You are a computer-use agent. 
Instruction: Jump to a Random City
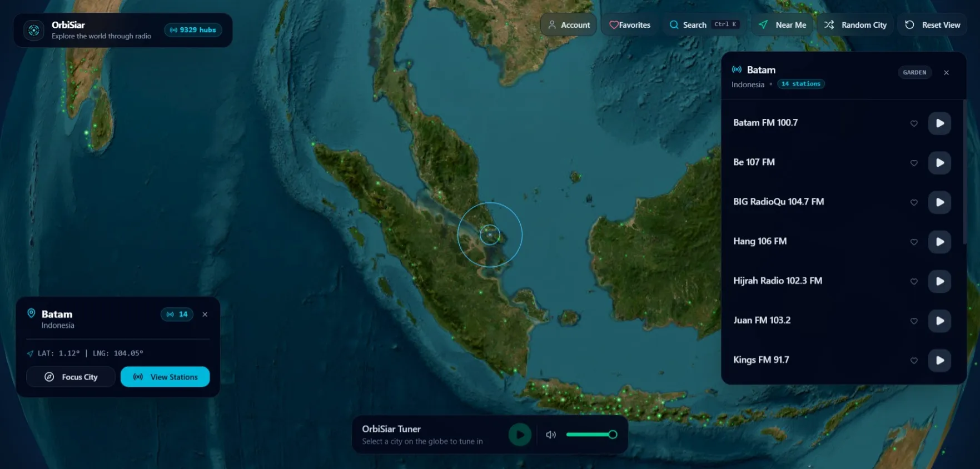click(x=855, y=25)
